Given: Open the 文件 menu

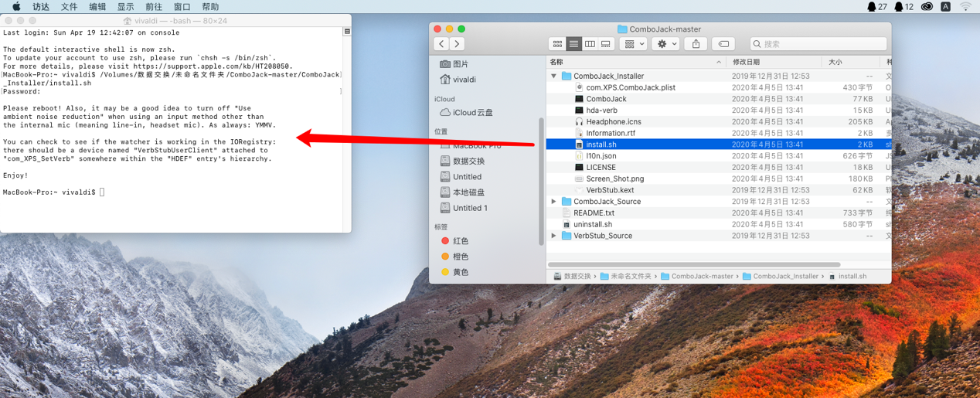Looking at the screenshot, I should [x=69, y=6].
